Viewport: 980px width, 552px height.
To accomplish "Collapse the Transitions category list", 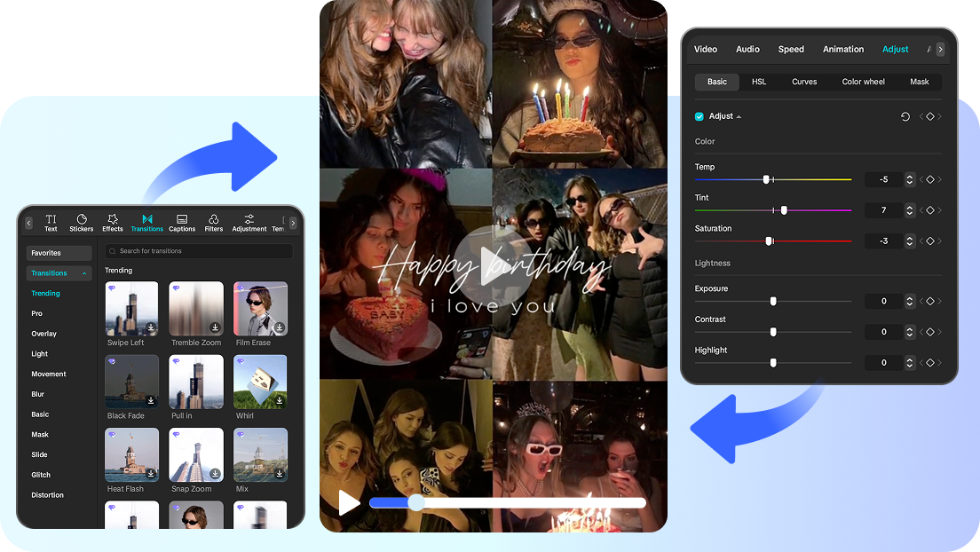I will click(x=84, y=273).
